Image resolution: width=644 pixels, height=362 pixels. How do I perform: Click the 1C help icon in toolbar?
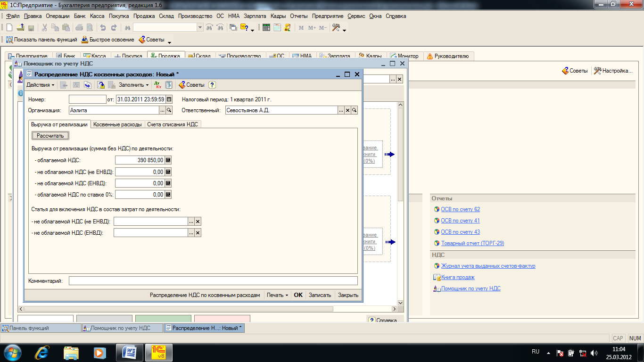(245, 28)
